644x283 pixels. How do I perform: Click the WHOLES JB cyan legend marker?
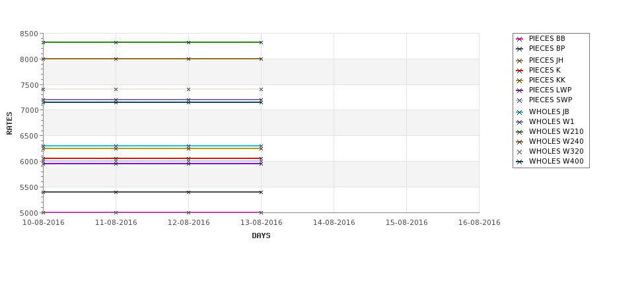pos(520,112)
